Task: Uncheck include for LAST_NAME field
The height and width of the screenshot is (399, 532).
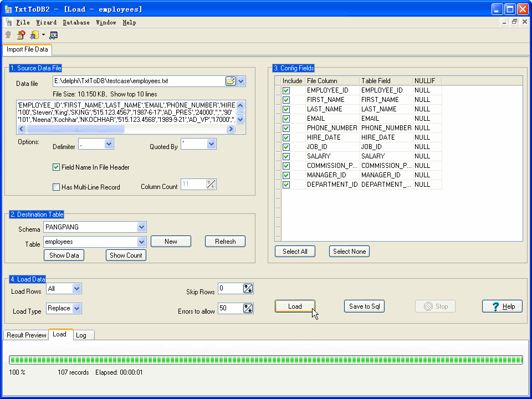Action: click(x=287, y=109)
